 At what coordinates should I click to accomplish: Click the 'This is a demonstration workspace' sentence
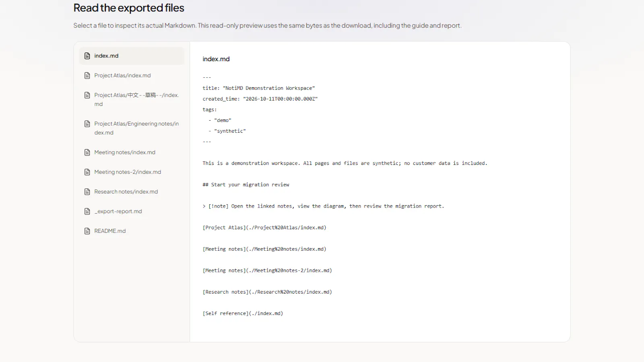point(345,163)
